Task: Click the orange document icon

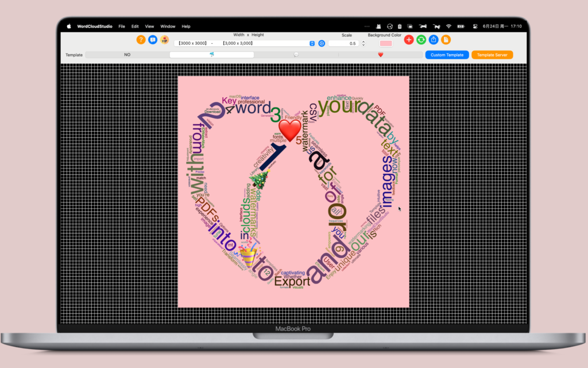Action: click(x=446, y=40)
